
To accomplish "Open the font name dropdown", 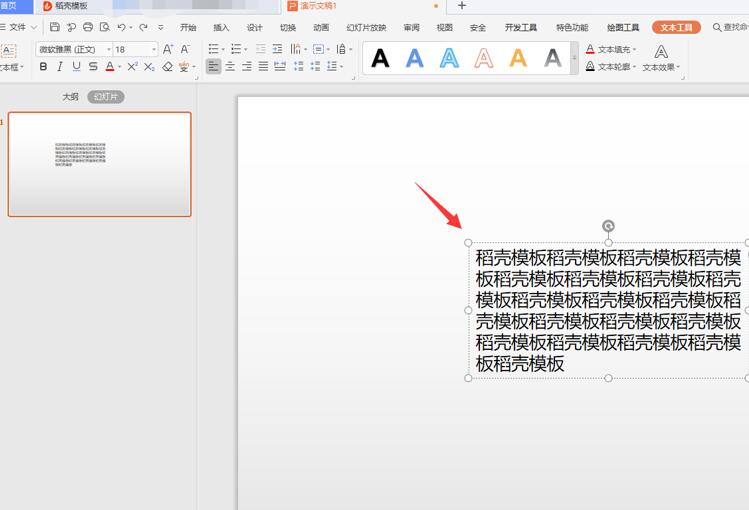I will coord(109,50).
